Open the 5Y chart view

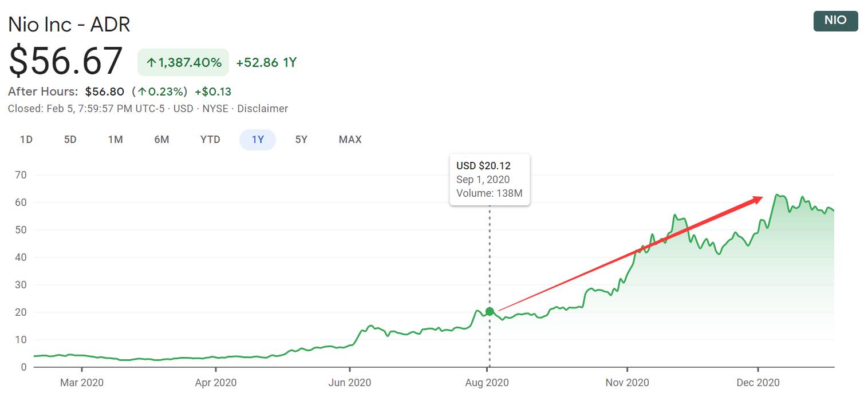(x=301, y=140)
